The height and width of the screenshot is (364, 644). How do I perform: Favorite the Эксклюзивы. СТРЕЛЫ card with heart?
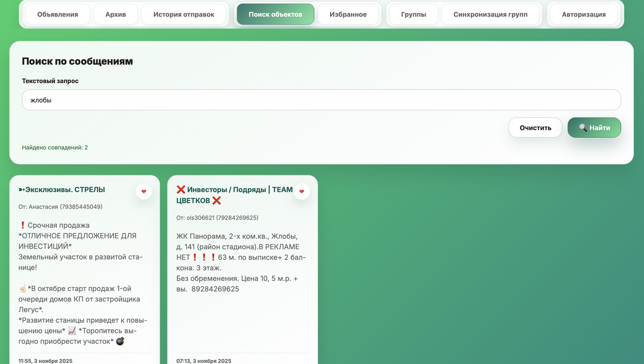144,191
